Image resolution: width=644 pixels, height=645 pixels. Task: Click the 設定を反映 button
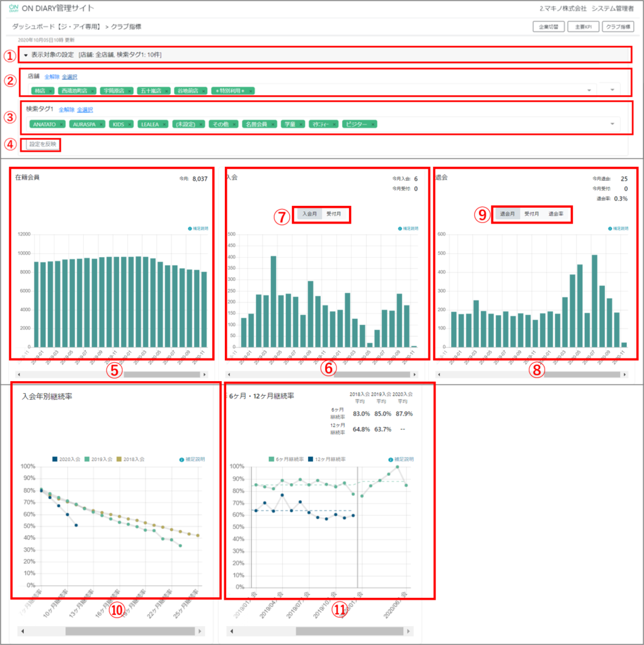coord(43,144)
